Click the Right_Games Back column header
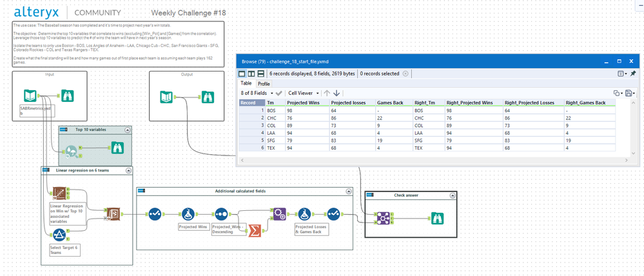Image resolution: width=644 pixels, height=276 pixels. (x=590, y=103)
